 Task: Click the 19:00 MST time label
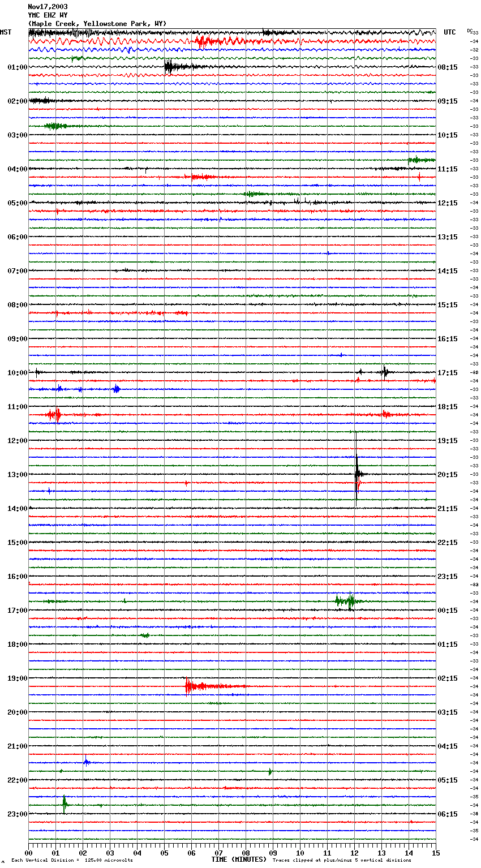click(18, 678)
